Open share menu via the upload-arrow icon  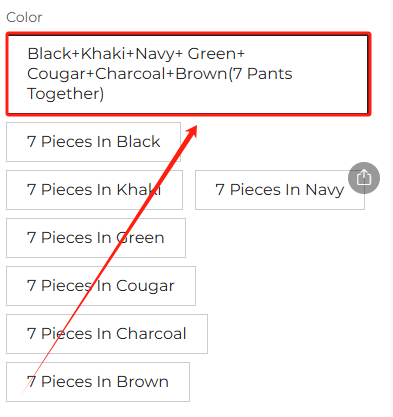tap(364, 178)
